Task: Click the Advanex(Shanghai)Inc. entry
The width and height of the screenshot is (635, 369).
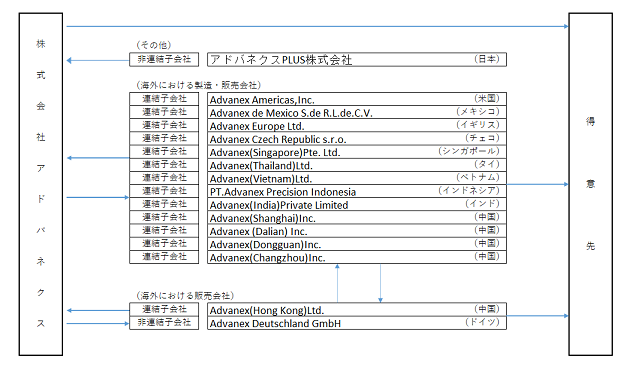Action: (357, 218)
